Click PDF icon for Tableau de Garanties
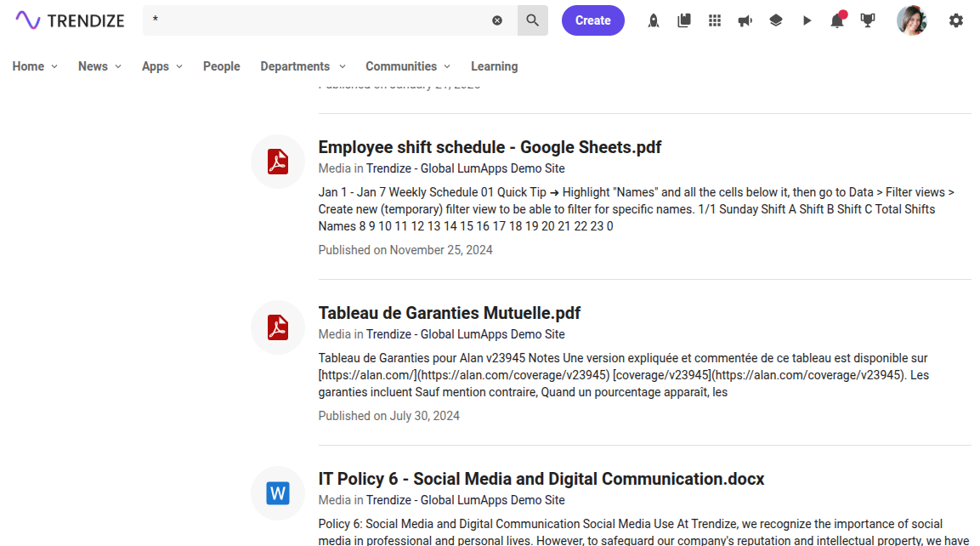This screenshot has width=980, height=546. click(x=277, y=327)
